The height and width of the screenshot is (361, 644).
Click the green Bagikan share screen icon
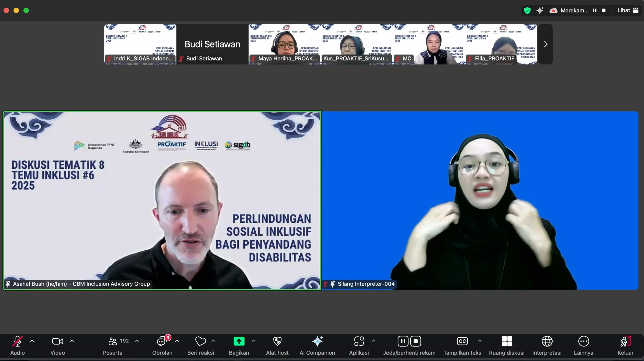[x=239, y=341]
